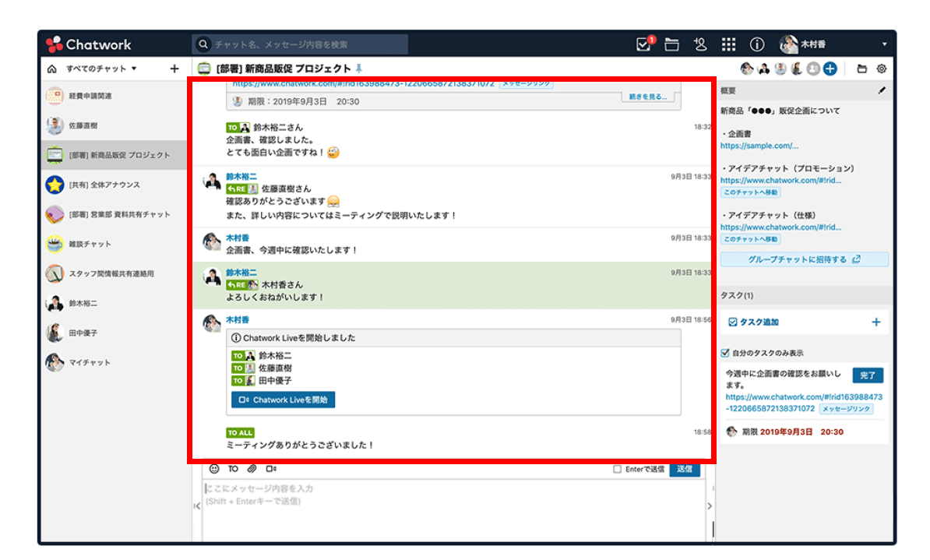The image size is (930, 560).
Task: Open the task list icon with badge
Action: pos(643,44)
